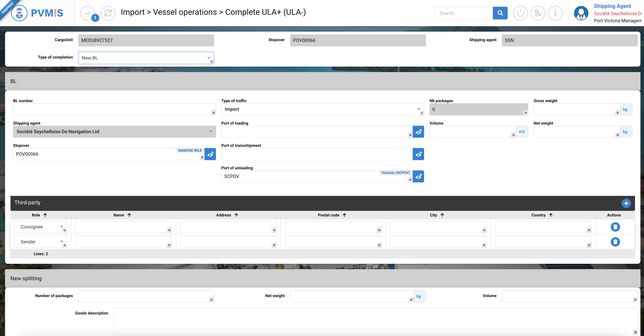This screenshot has height=336, width=644.
Task: Open Port of loading lookup eye icon
Action: click(418, 132)
